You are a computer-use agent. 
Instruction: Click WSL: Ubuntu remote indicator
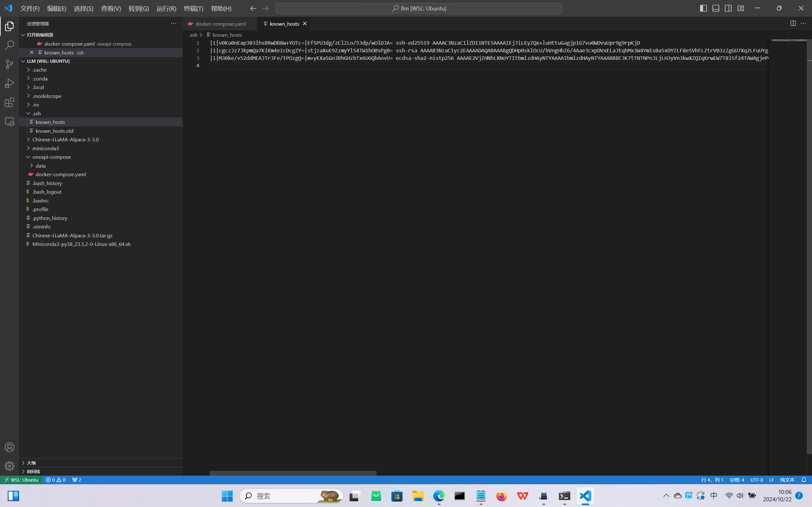click(21, 480)
